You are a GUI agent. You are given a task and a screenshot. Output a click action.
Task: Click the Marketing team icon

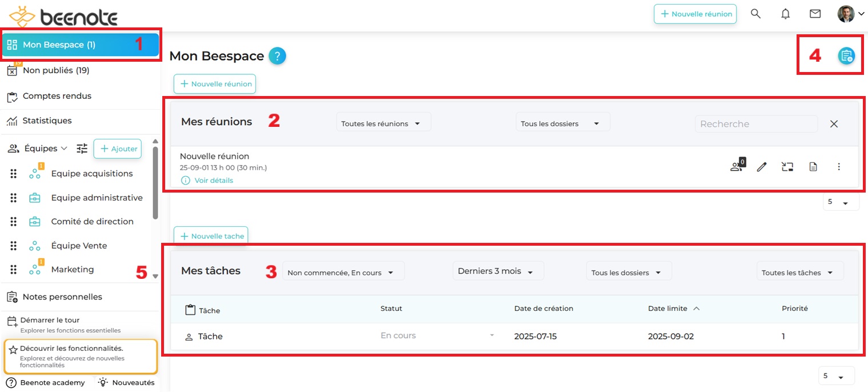(35, 269)
